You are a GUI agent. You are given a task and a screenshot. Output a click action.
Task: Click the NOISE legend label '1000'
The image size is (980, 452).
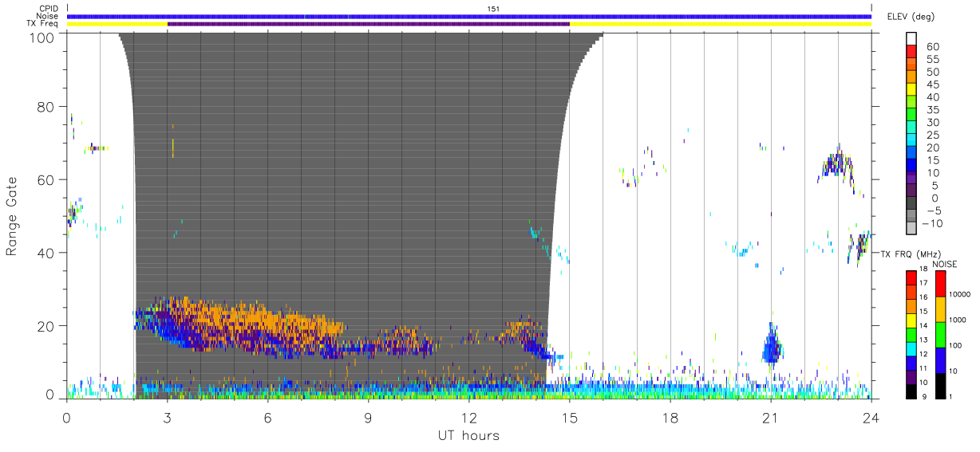coord(957,320)
